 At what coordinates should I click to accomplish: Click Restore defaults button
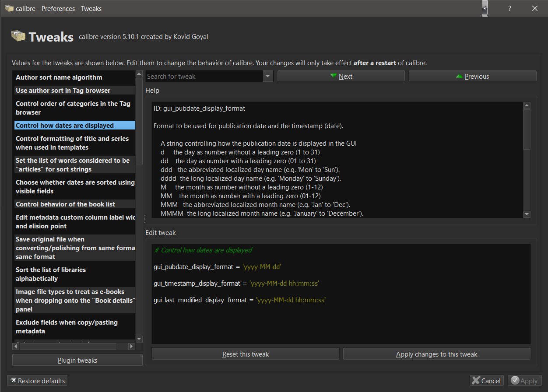pos(38,381)
